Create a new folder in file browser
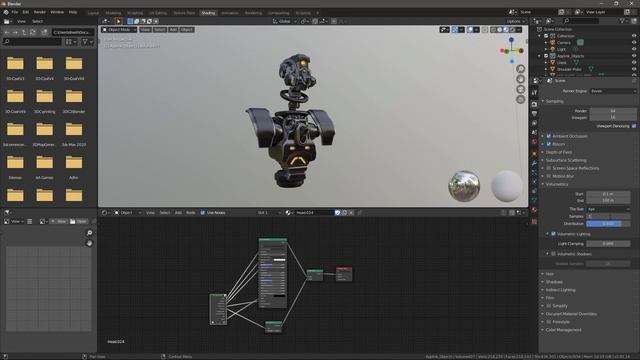Viewport: 640px width, 360px height. click(x=44, y=32)
